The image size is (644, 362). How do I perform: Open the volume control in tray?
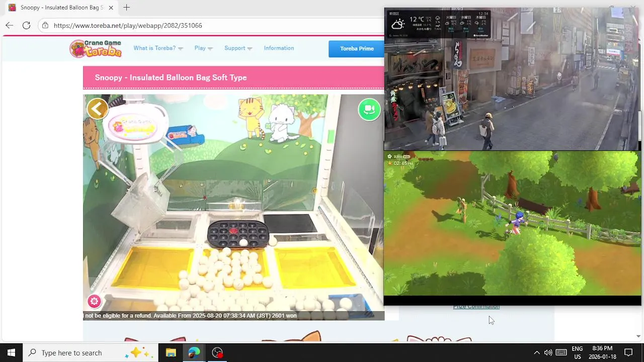point(548,352)
